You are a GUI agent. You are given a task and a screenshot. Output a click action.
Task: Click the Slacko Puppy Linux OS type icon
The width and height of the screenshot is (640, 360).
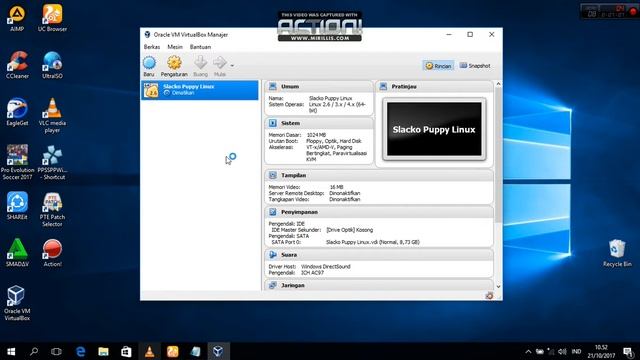(151, 90)
